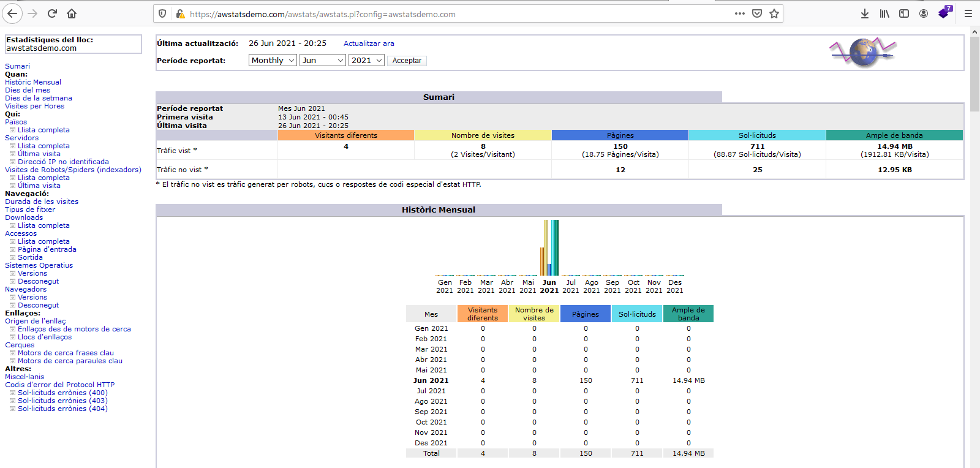Open page actions three-dot menu

pos(740,13)
